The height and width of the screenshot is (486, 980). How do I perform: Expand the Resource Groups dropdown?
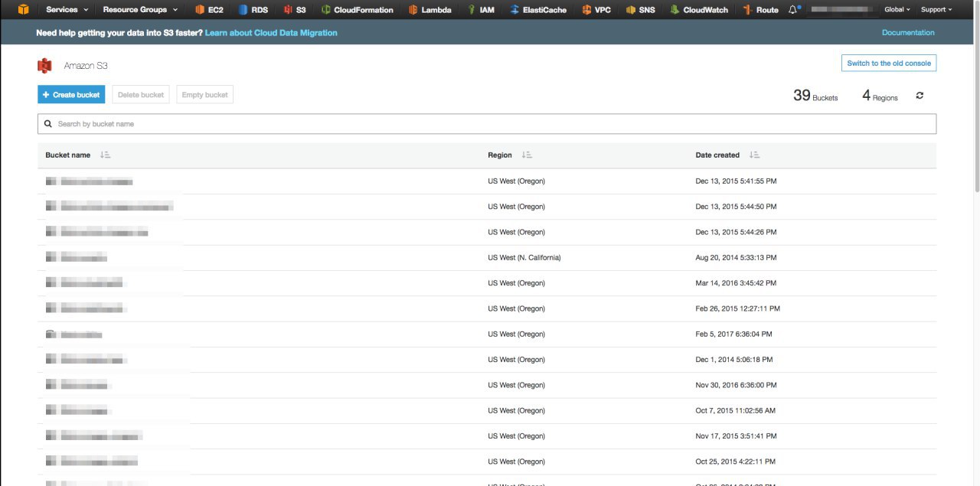click(x=141, y=10)
